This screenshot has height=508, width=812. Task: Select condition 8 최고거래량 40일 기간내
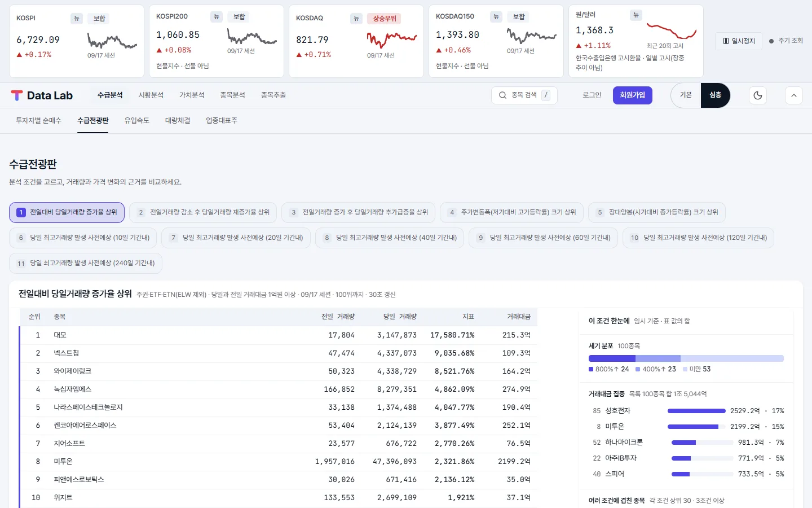tap(390, 238)
